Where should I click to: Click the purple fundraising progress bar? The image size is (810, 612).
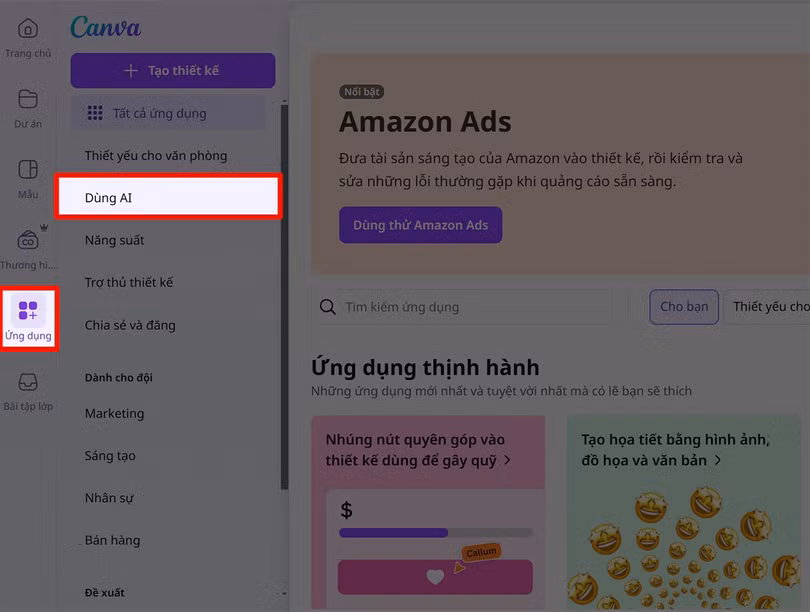click(x=393, y=532)
